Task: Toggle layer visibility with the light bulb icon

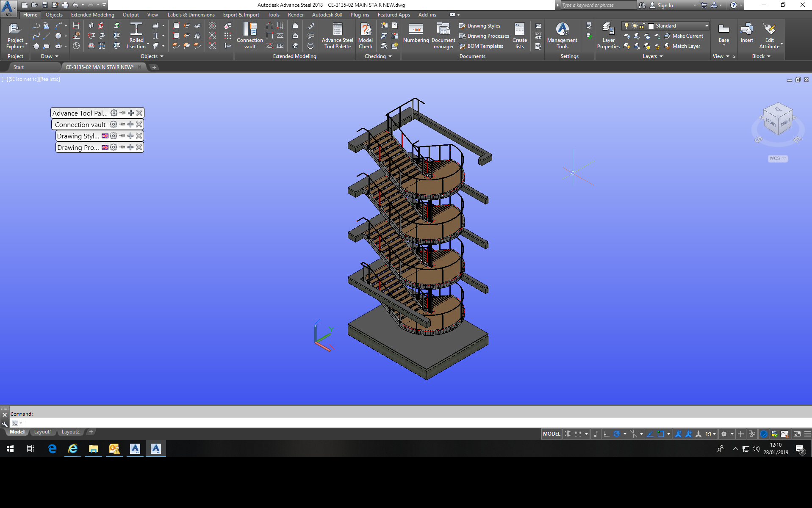Action: pyautogui.click(x=626, y=26)
